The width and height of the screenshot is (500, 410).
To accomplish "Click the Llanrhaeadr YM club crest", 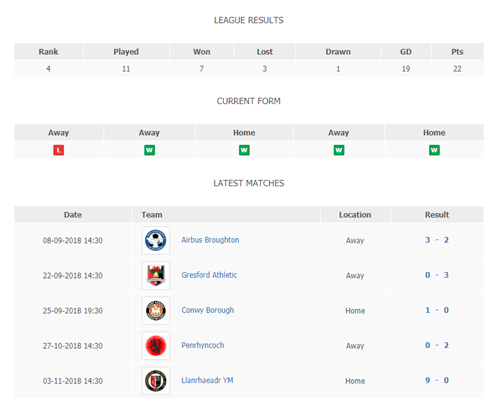I will [156, 381].
